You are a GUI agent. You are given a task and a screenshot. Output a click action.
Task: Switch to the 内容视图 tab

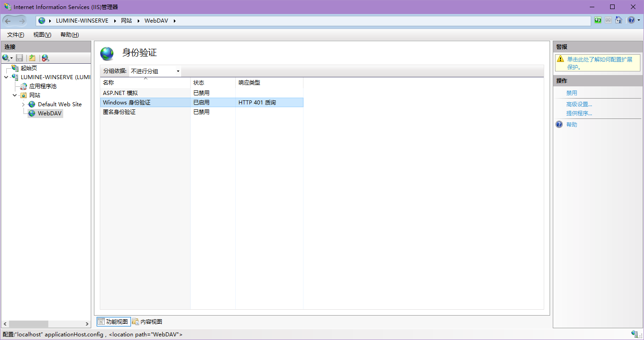[147, 321]
